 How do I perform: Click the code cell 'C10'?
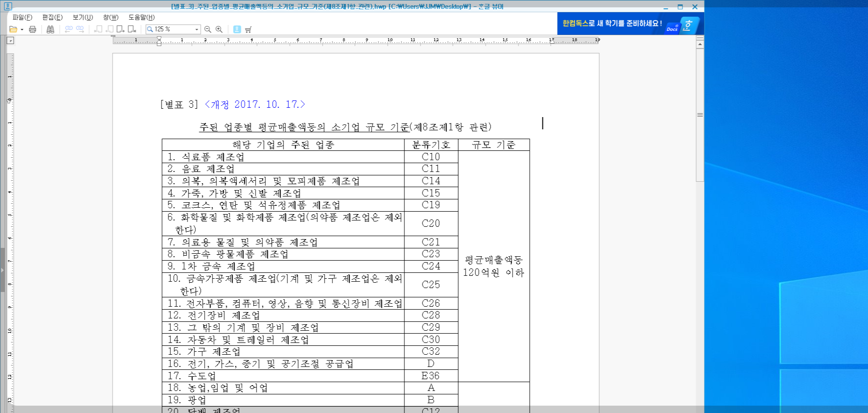(x=431, y=157)
